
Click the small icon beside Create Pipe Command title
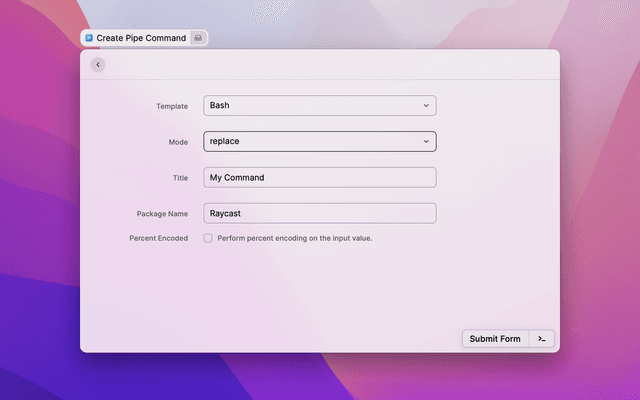[x=198, y=38]
